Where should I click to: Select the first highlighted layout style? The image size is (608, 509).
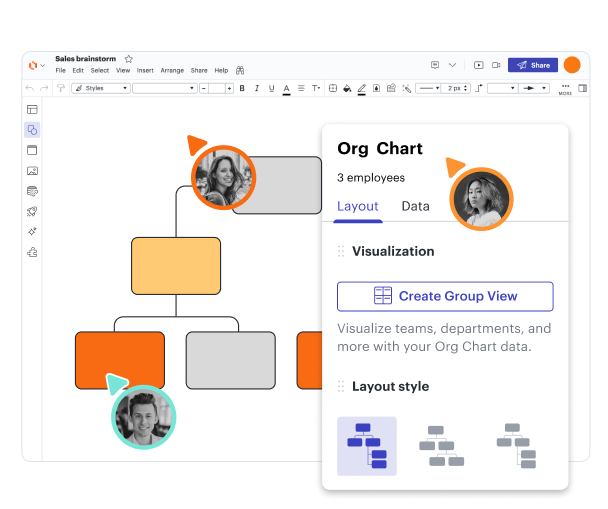(366, 445)
